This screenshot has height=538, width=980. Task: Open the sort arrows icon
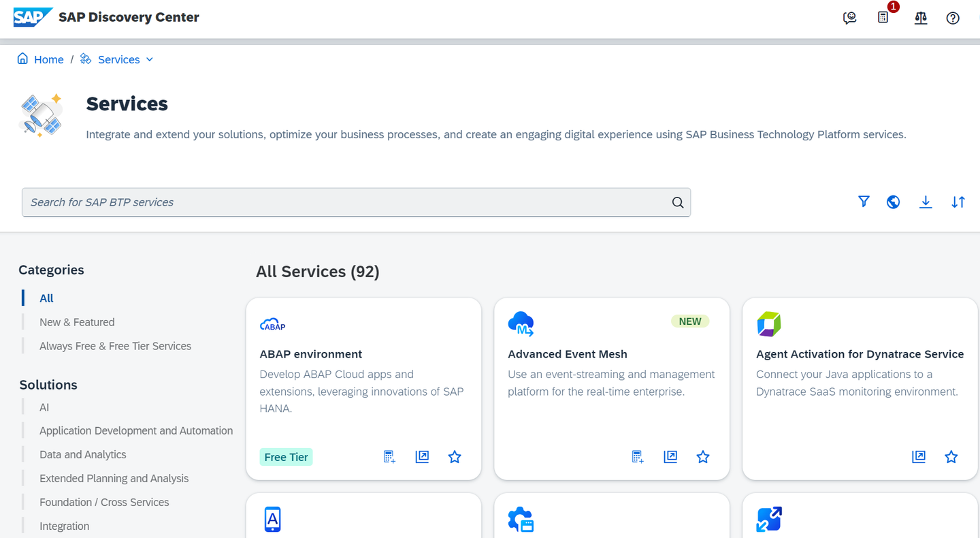coord(958,202)
